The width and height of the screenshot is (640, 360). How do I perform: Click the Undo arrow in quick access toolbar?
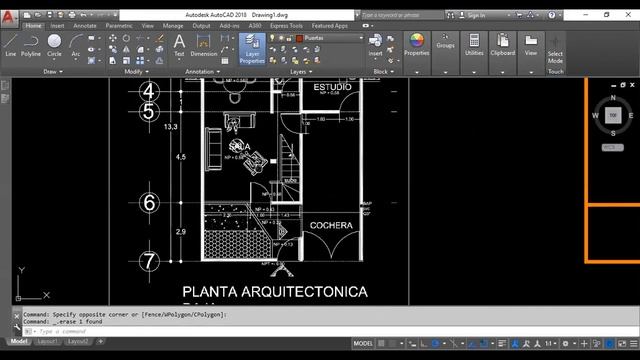coord(83,15)
